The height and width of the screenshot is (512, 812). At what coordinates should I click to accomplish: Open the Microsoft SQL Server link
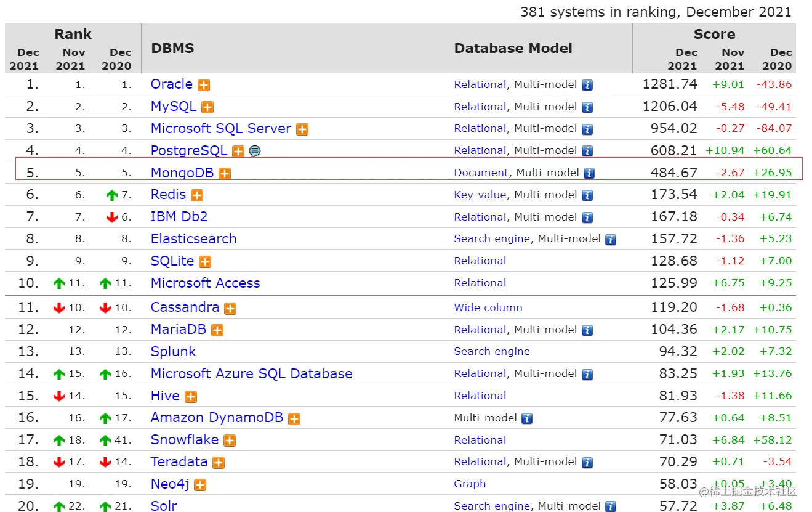pos(220,129)
